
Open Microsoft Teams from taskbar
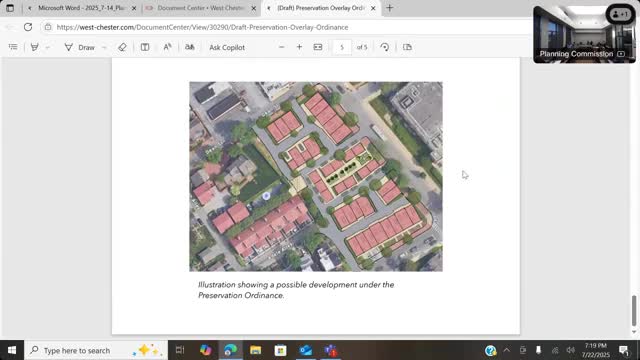(x=331, y=350)
